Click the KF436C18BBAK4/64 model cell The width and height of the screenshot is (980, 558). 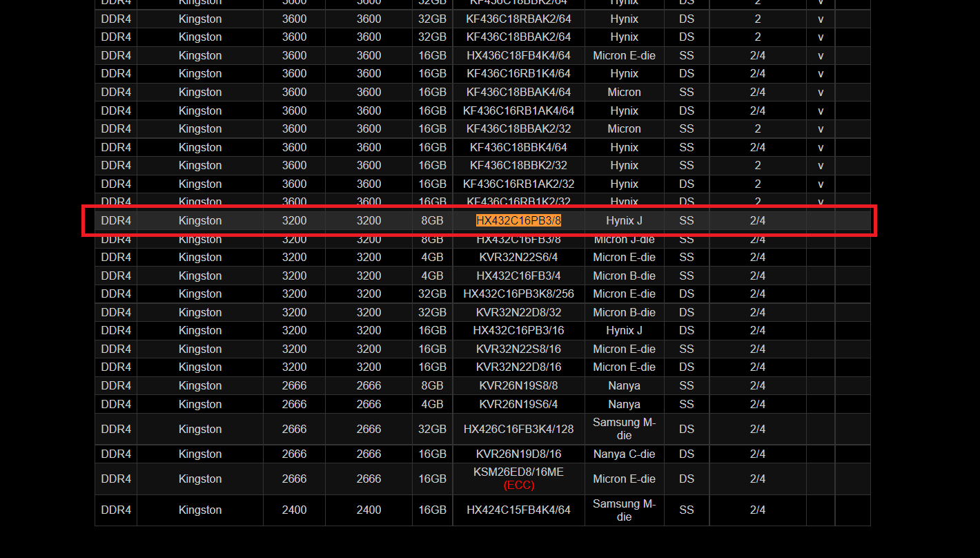(x=518, y=92)
